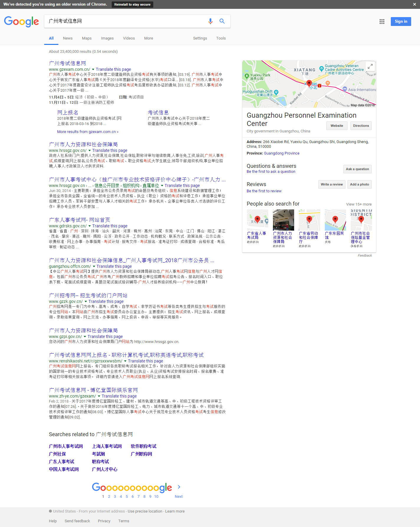
Task: Select the All results tab
Action: (x=51, y=38)
